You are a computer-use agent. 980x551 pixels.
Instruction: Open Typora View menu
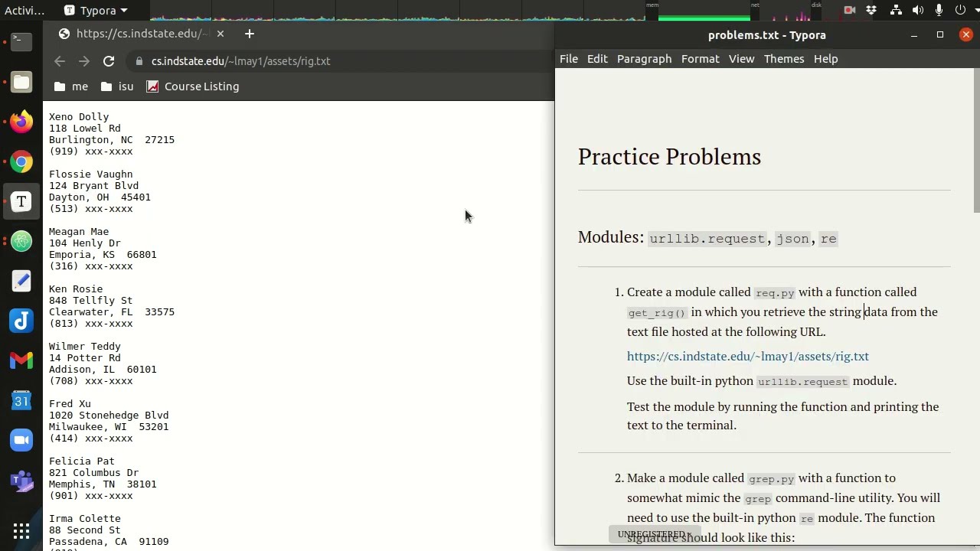pyautogui.click(x=741, y=59)
